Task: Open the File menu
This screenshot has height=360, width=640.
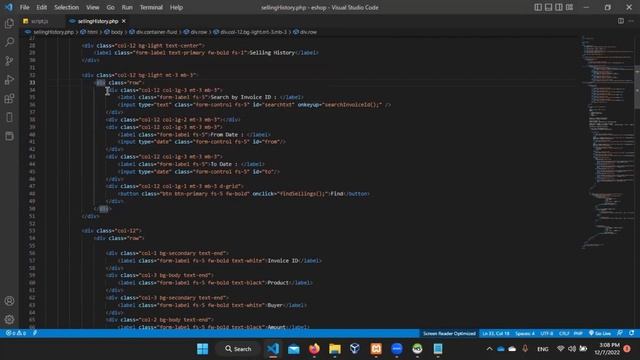Action: pyautogui.click(x=24, y=7)
